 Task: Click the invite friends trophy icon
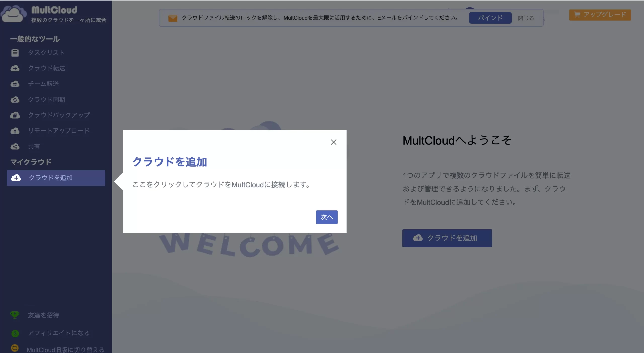[x=15, y=315]
